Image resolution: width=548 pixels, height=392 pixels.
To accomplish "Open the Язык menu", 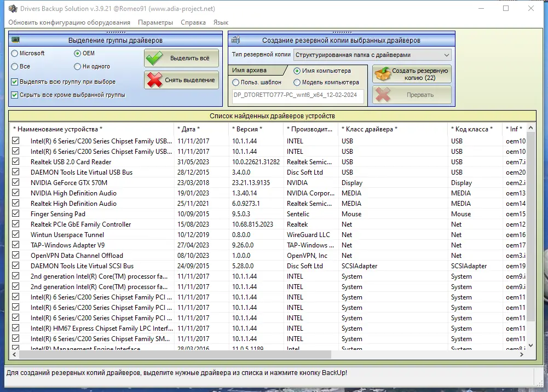I will [x=221, y=22].
